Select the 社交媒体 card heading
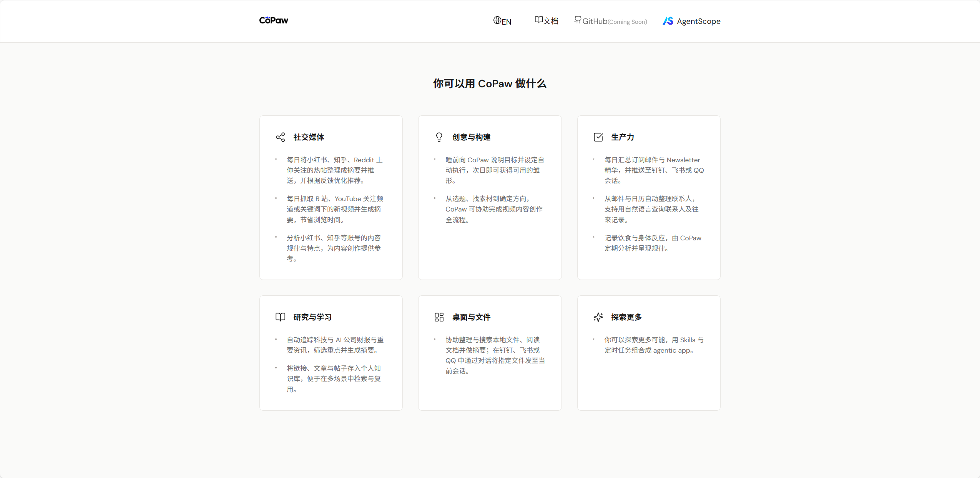980x478 pixels. (x=309, y=137)
